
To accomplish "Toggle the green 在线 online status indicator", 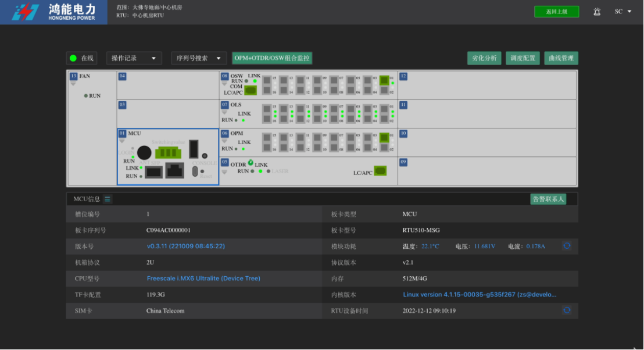I will [x=73, y=58].
